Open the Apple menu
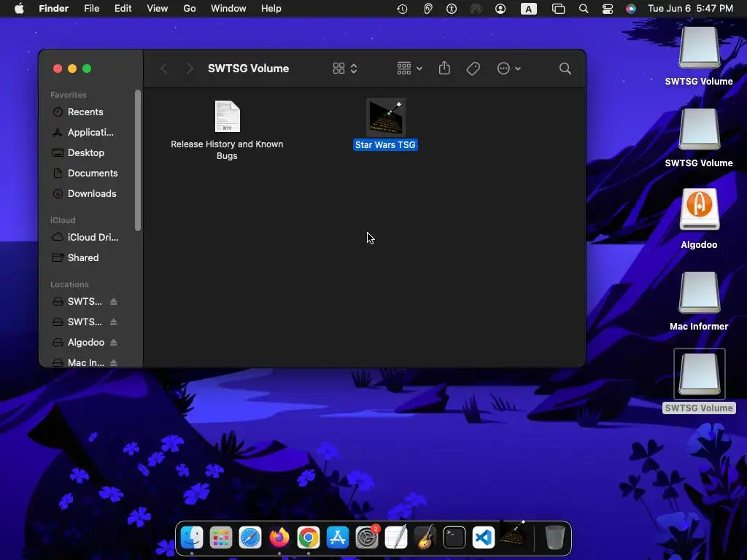The image size is (747, 560). click(19, 9)
